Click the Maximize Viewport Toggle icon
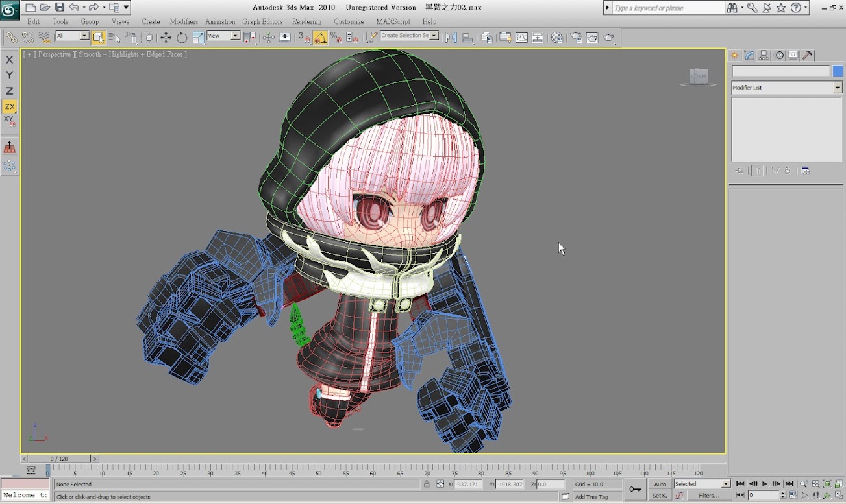 coord(839,495)
